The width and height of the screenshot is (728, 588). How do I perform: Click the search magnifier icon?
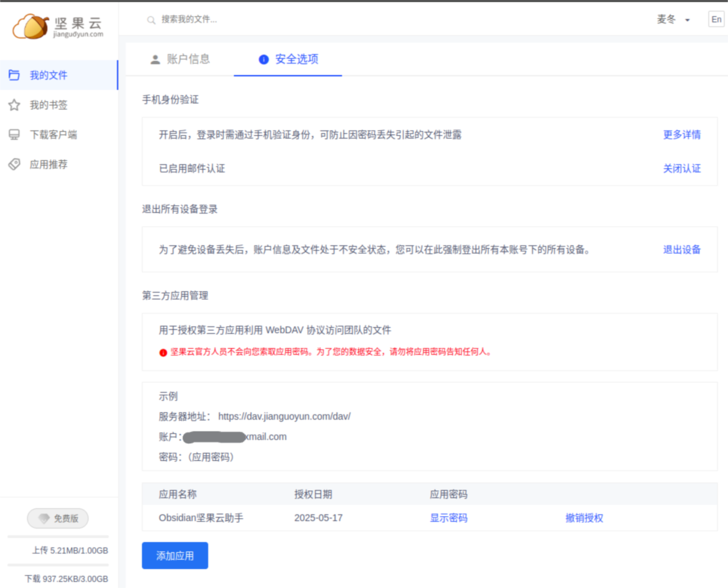click(151, 20)
